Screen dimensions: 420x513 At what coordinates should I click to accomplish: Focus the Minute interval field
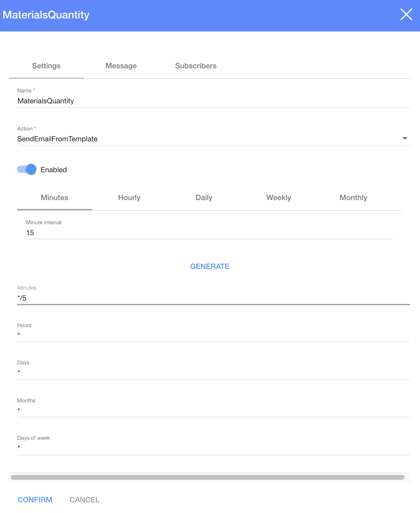[x=209, y=233]
